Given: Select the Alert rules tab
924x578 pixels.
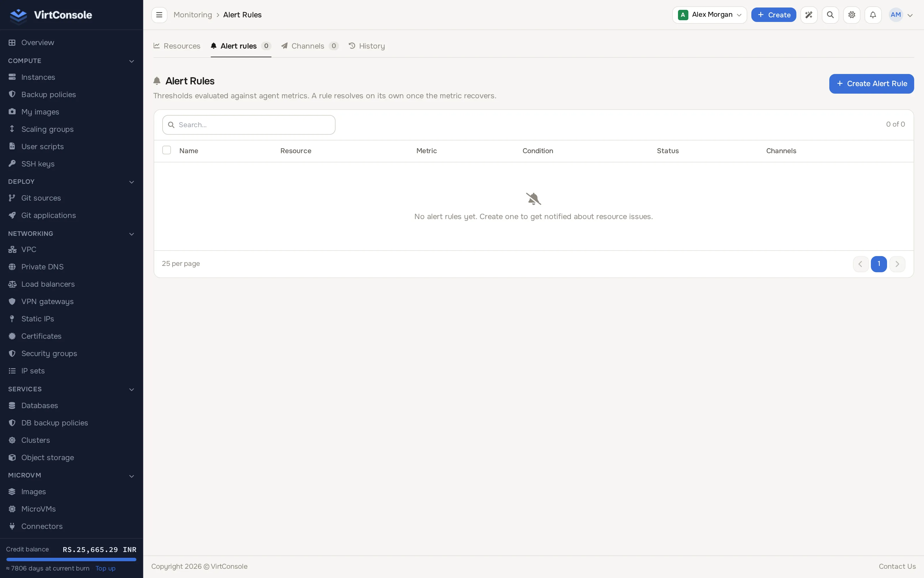Looking at the screenshot, I should [x=241, y=46].
